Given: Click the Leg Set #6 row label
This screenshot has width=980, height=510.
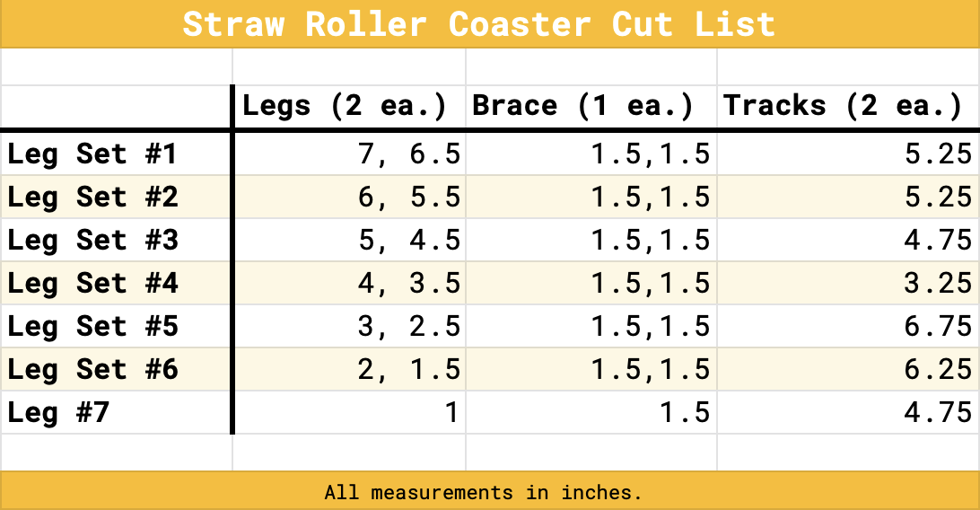Looking at the screenshot, I should (x=92, y=370).
